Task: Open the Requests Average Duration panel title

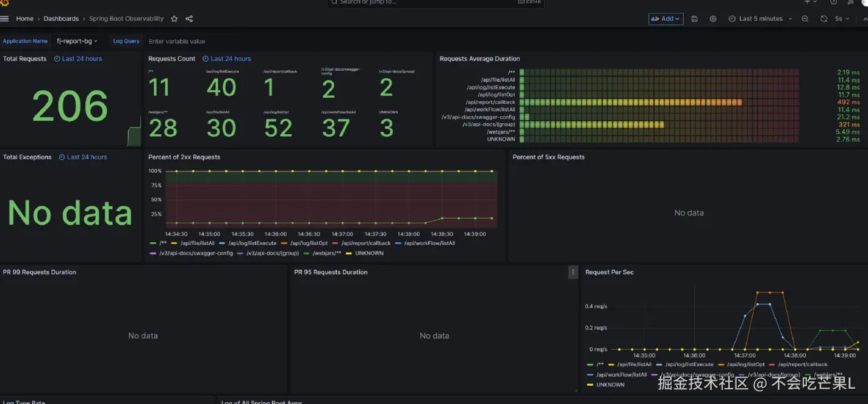Action: pyautogui.click(x=479, y=59)
